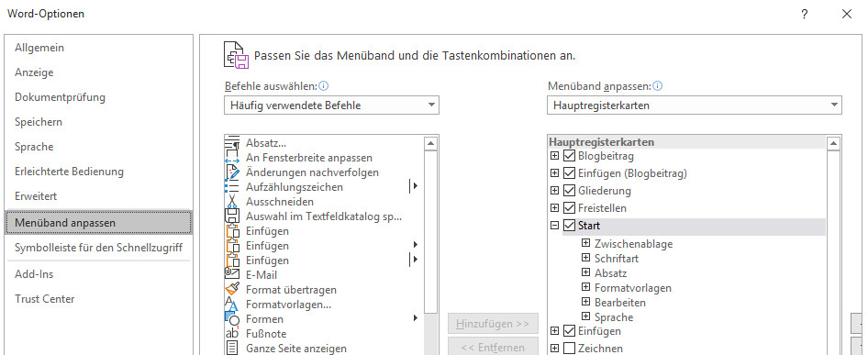
Task: Expand the Zeichnen tab node
Action: 555,349
